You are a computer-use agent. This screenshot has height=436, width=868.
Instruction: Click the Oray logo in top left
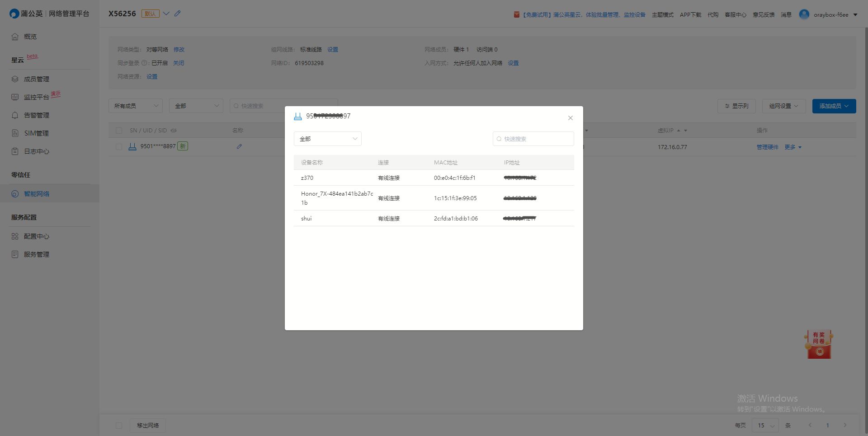(14, 14)
